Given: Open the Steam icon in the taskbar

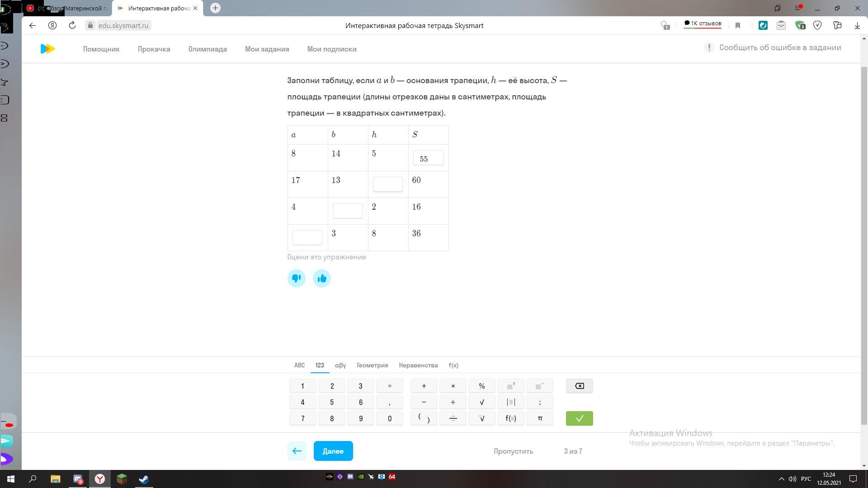Looking at the screenshot, I should coord(144,479).
